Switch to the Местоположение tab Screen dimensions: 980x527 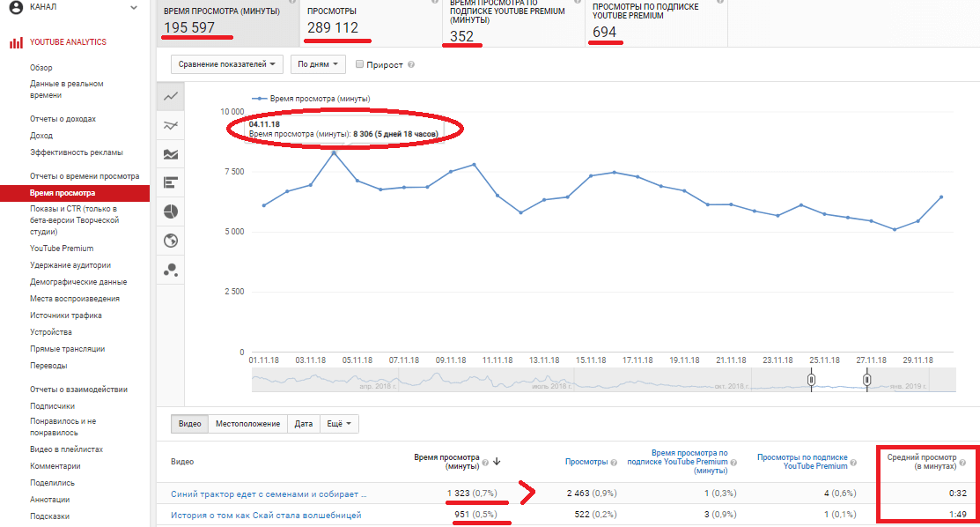tap(247, 424)
